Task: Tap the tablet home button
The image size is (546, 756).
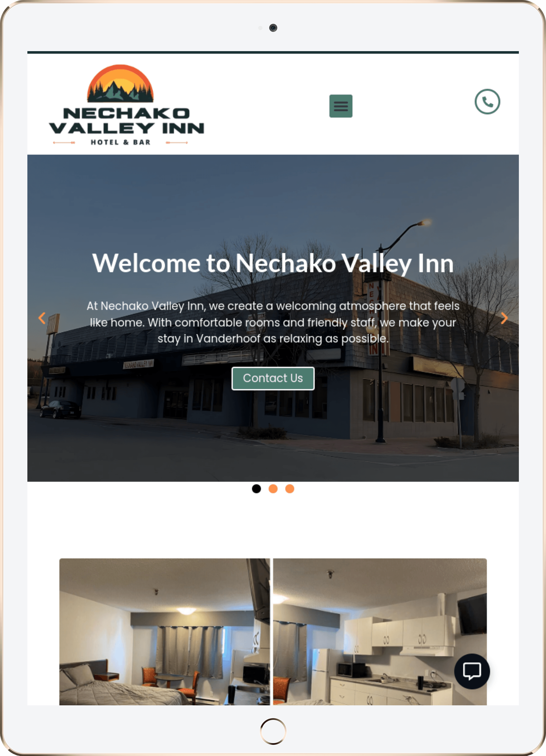Action: pyautogui.click(x=273, y=731)
